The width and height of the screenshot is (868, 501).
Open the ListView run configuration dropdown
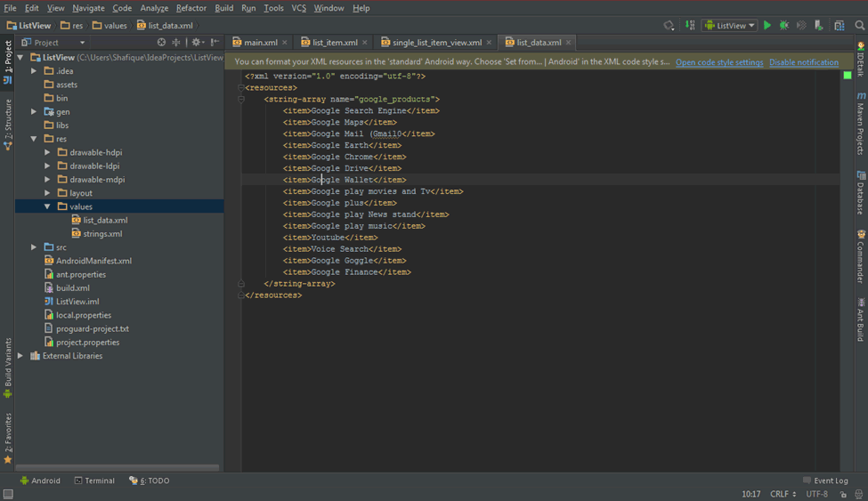coord(730,26)
